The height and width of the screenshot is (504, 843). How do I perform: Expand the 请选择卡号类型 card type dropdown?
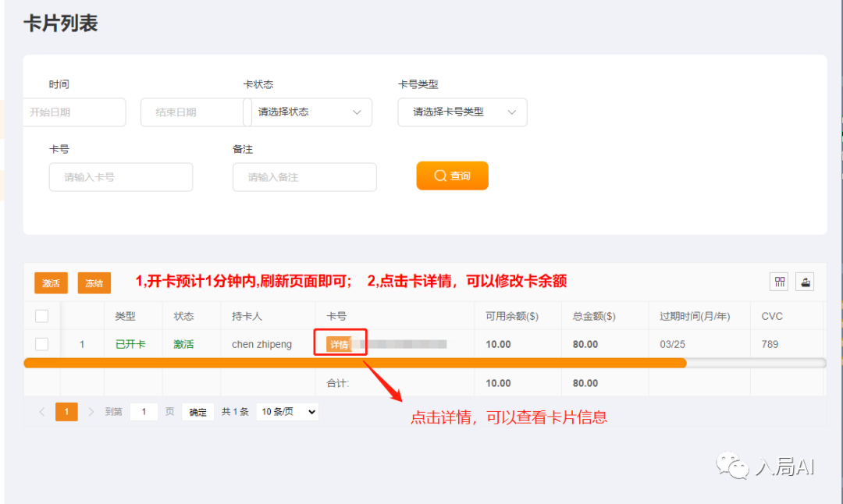(x=462, y=112)
